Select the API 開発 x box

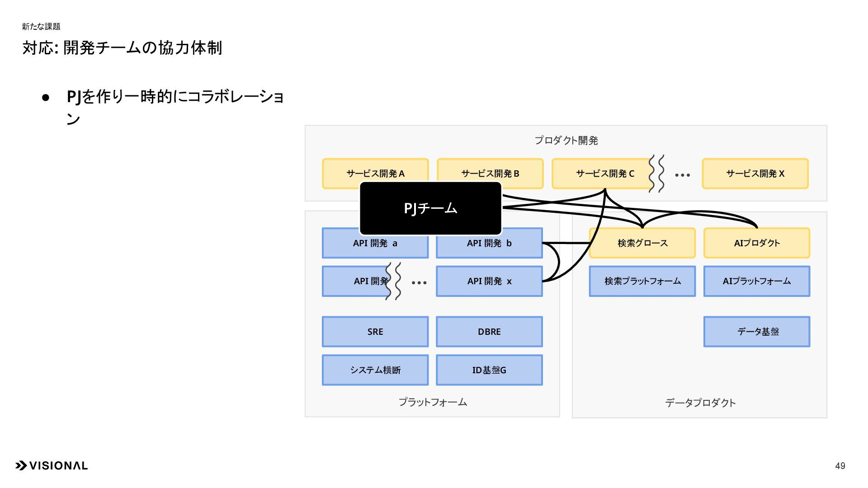coord(489,281)
